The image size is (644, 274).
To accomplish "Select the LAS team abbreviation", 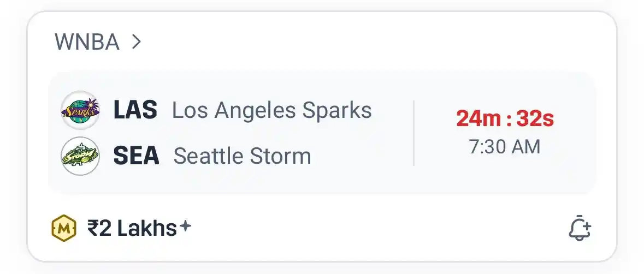I will 135,110.
